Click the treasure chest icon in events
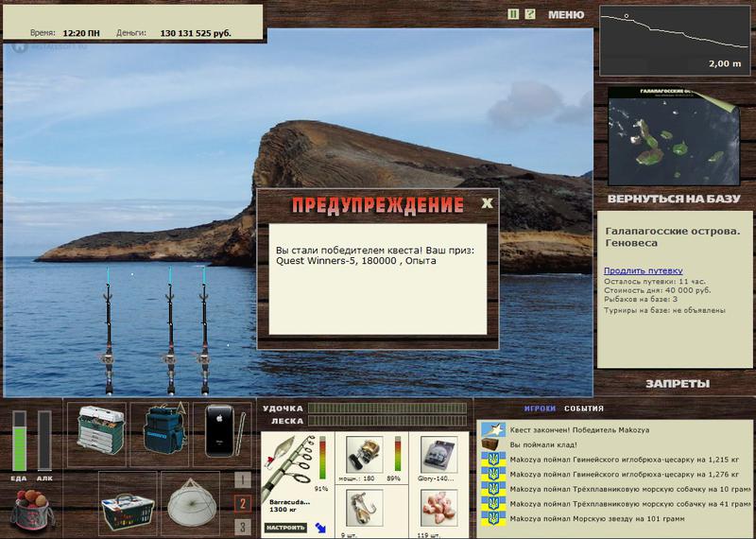The height and width of the screenshot is (539, 756). point(491,444)
